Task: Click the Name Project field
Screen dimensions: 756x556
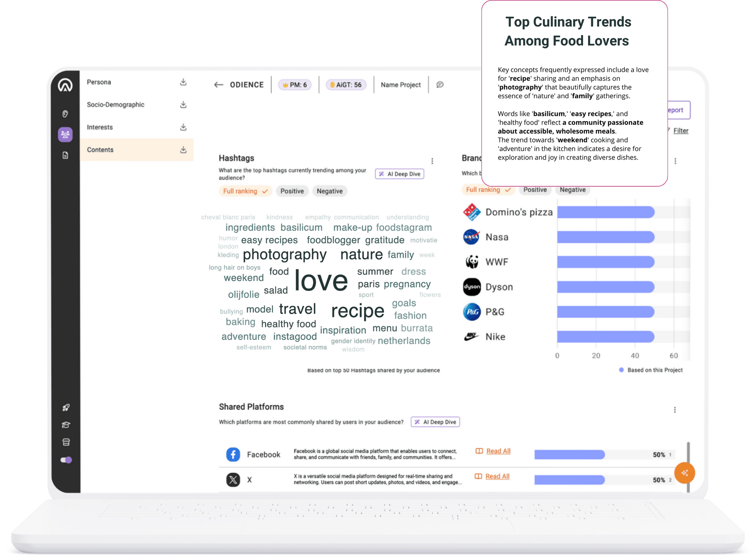Action: (400, 85)
